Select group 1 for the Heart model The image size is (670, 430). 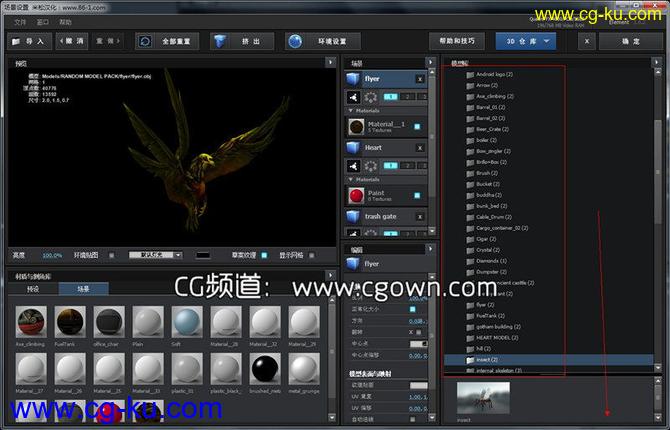tap(391, 166)
